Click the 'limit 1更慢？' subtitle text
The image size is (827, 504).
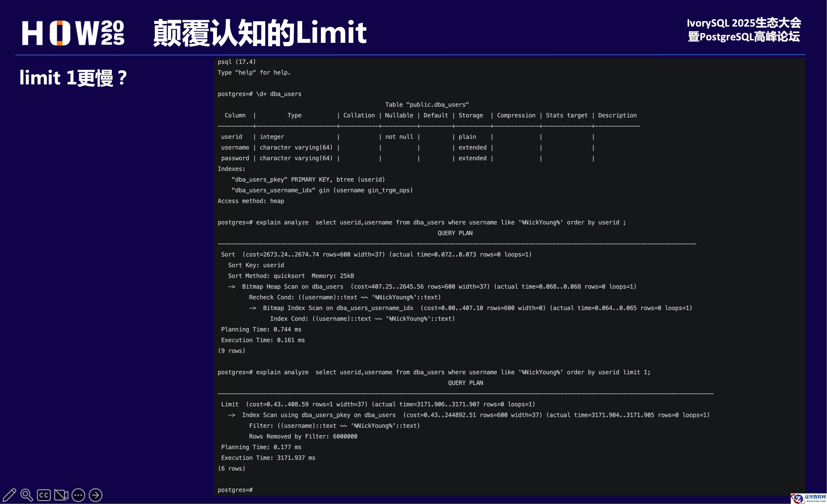73,78
